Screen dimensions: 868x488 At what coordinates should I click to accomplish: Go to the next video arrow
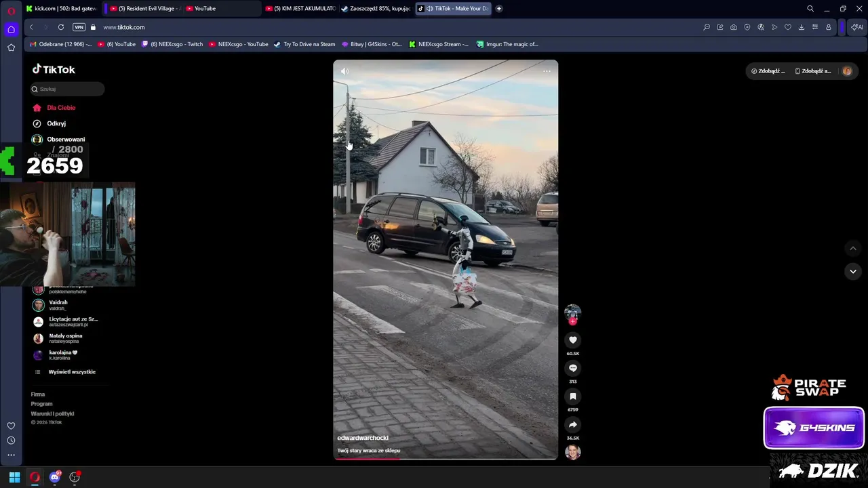(x=853, y=271)
